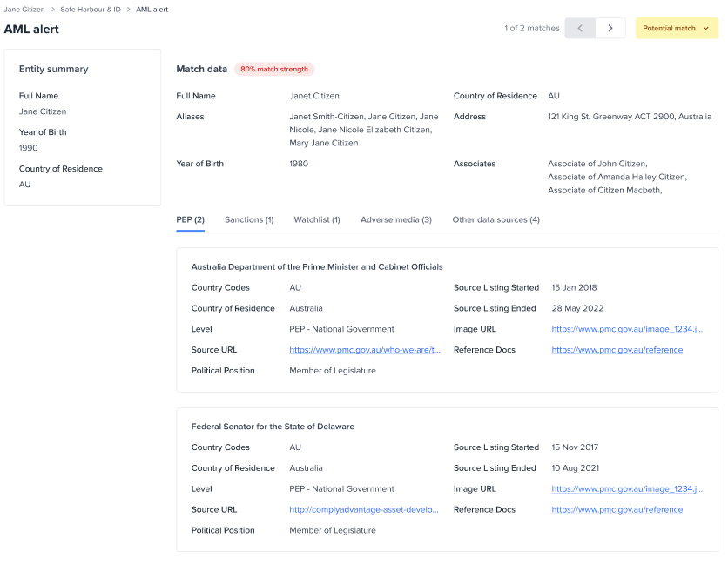728x565 pixels.
Task: Navigate to Jane Citizen breadcrumb
Action: click(24, 9)
